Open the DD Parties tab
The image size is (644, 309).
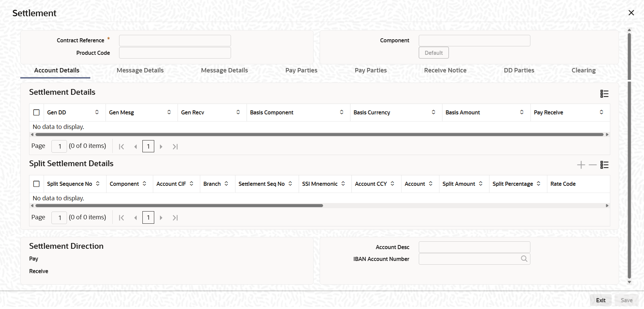pos(519,70)
